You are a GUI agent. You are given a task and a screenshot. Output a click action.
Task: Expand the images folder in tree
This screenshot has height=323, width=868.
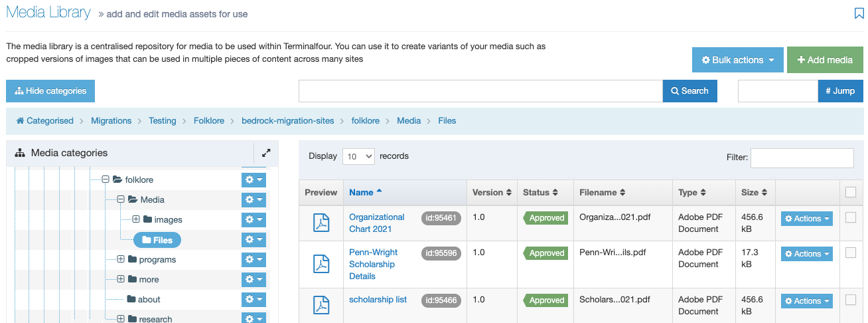click(x=136, y=219)
